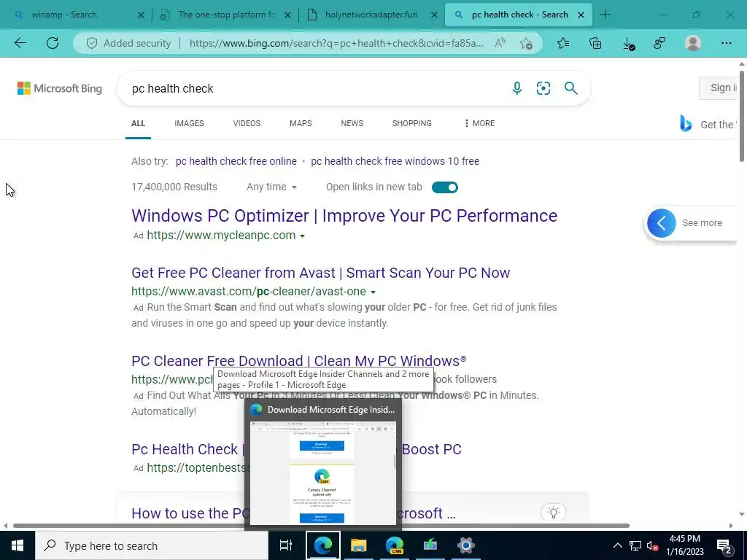
Task: Open the Favorites list icon
Action: 563,43
